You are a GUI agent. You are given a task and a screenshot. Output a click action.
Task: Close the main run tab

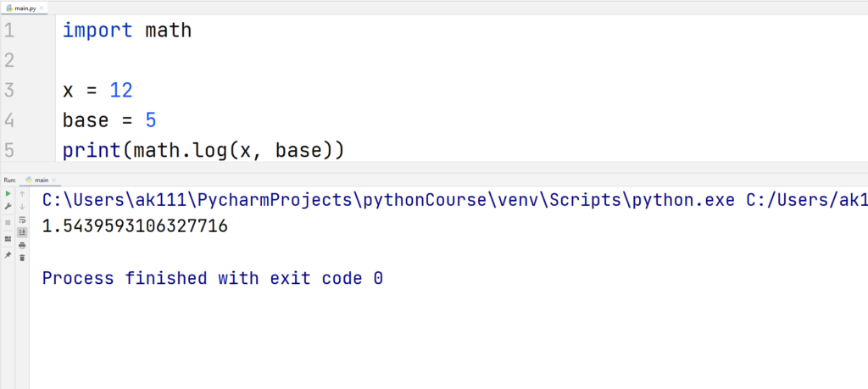pyautogui.click(x=53, y=180)
